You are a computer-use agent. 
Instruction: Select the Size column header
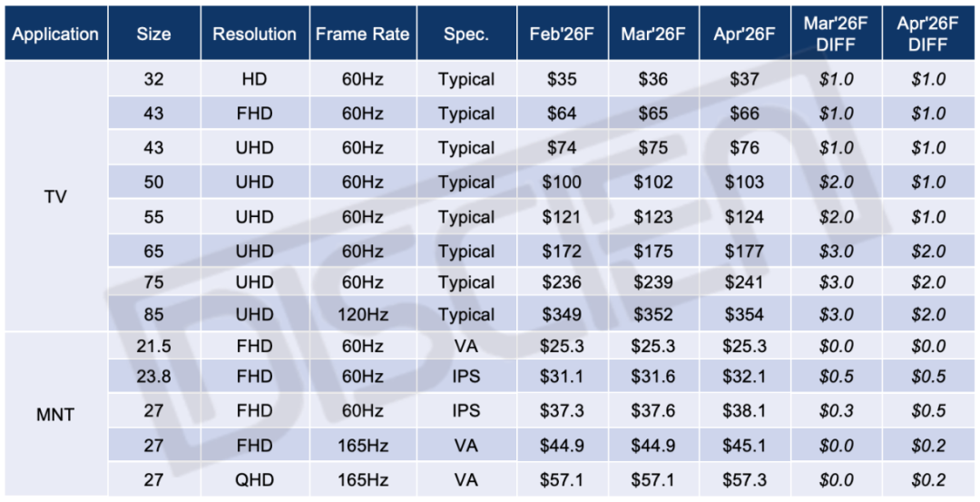pyautogui.click(x=153, y=34)
